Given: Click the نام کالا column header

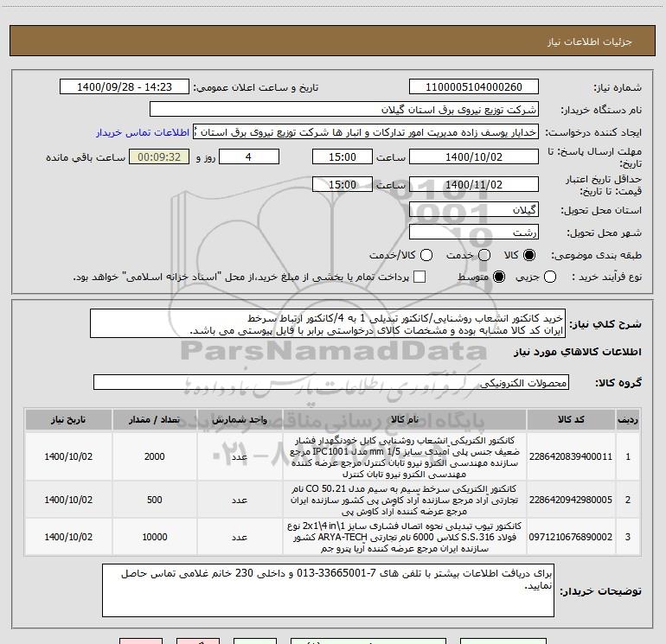Looking at the screenshot, I should click(x=405, y=420).
